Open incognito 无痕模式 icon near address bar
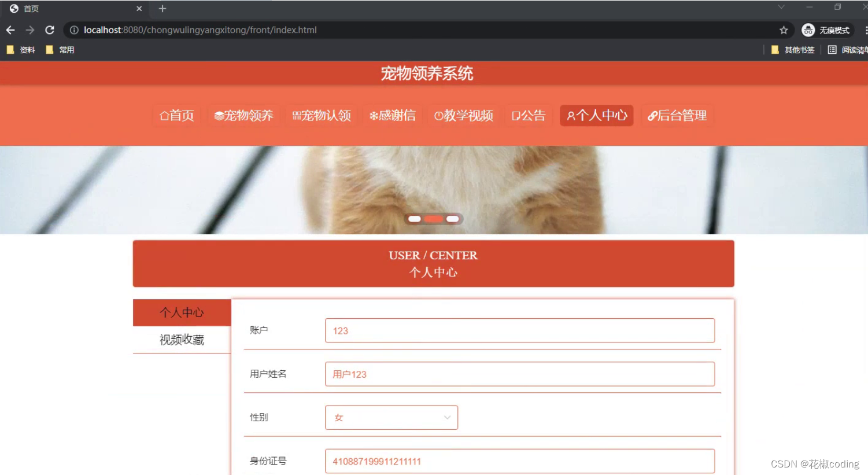Viewport: 868px width, 475px height. click(x=807, y=30)
